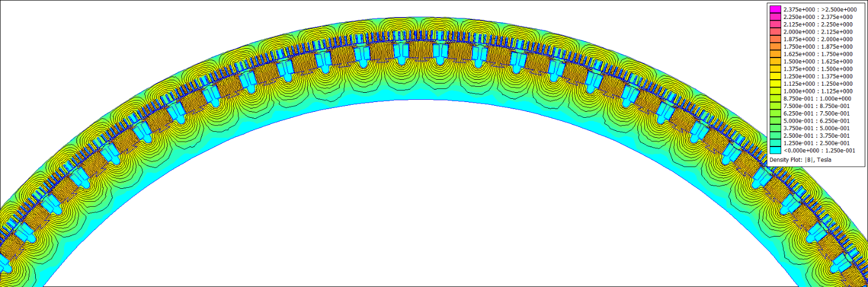
Task: Select legend text "1.000e+000 : 1.125e+000"
Action: click(818, 91)
